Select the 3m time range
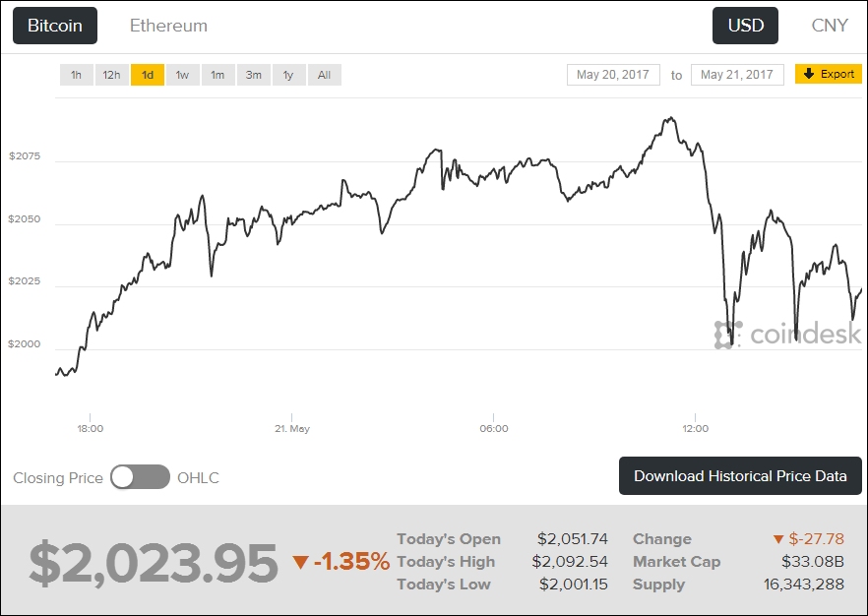This screenshot has height=616, width=868. [253, 75]
